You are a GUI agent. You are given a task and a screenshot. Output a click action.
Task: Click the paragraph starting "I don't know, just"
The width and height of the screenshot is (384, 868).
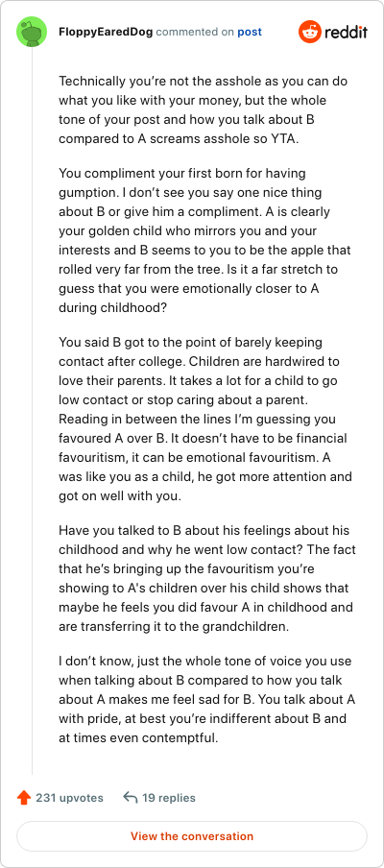point(207,699)
